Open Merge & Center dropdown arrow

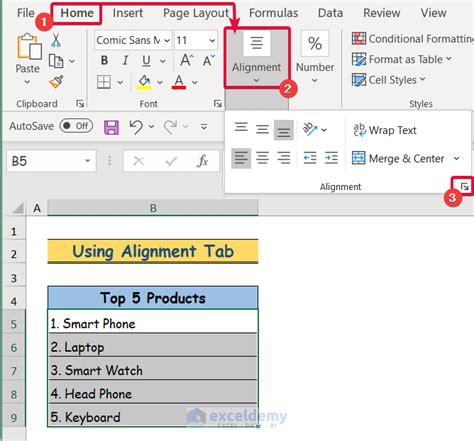456,158
